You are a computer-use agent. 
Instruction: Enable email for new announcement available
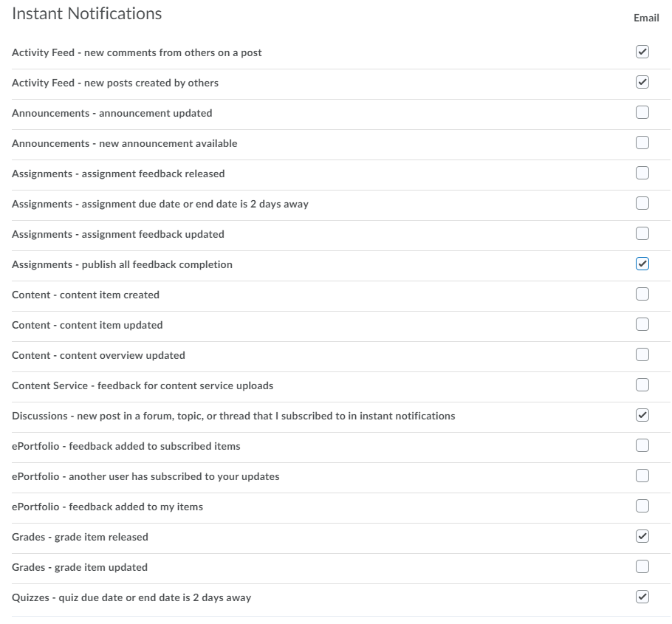coord(642,143)
